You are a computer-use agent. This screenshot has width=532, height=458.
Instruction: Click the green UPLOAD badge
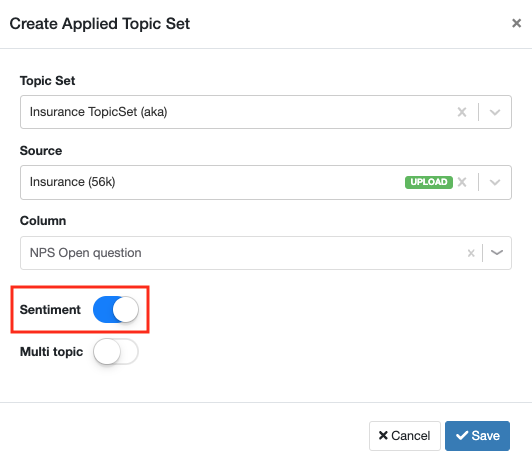coord(429,182)
